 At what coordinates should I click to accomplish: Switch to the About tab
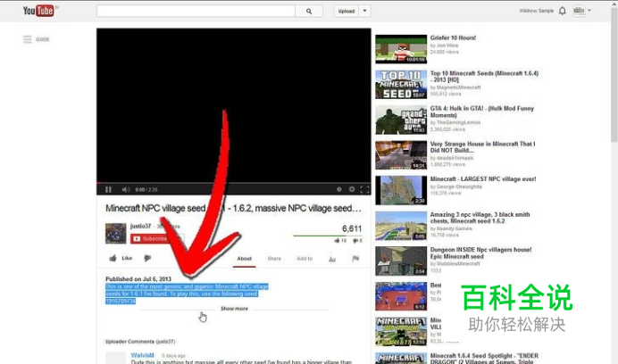click(x=244, y=259)
